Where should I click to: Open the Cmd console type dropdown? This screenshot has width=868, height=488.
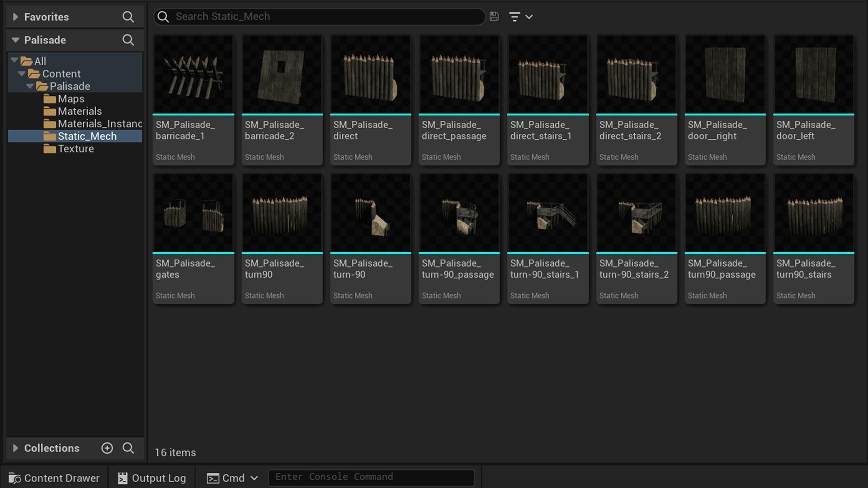[x=232, y=478]
